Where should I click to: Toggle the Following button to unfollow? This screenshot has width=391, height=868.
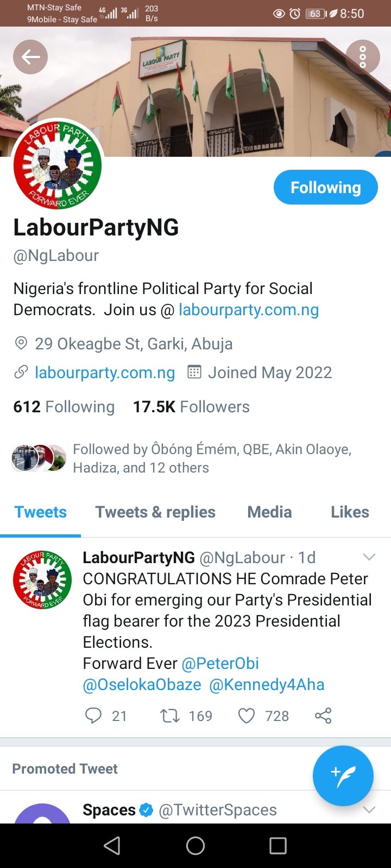(x=325, y=188)
